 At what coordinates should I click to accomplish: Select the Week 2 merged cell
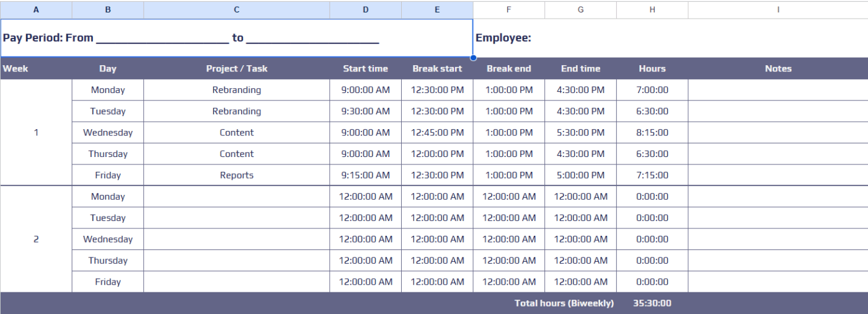pyautogui.click(x=36, y=240)
